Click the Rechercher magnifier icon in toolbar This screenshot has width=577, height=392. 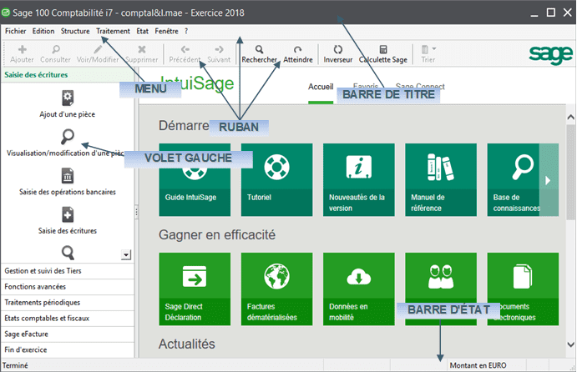pyautogui.click(x=260, y=50)
